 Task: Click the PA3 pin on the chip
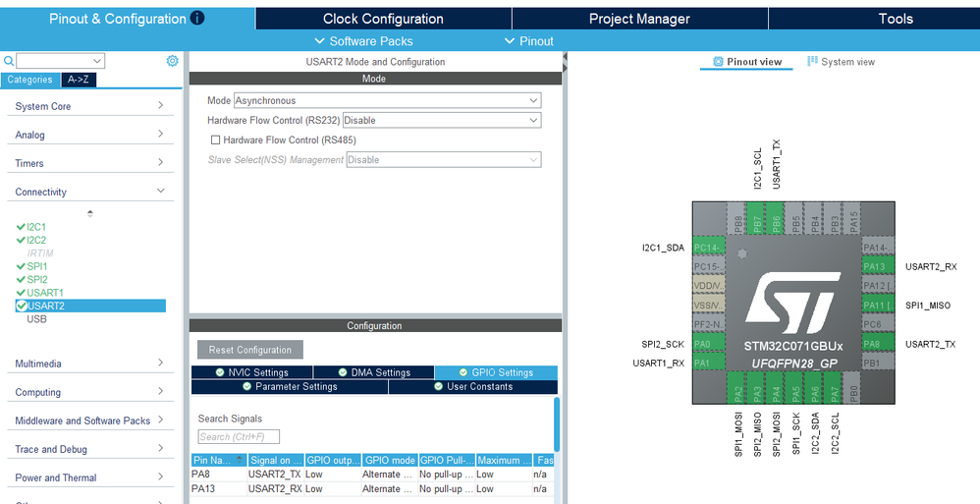757,388
